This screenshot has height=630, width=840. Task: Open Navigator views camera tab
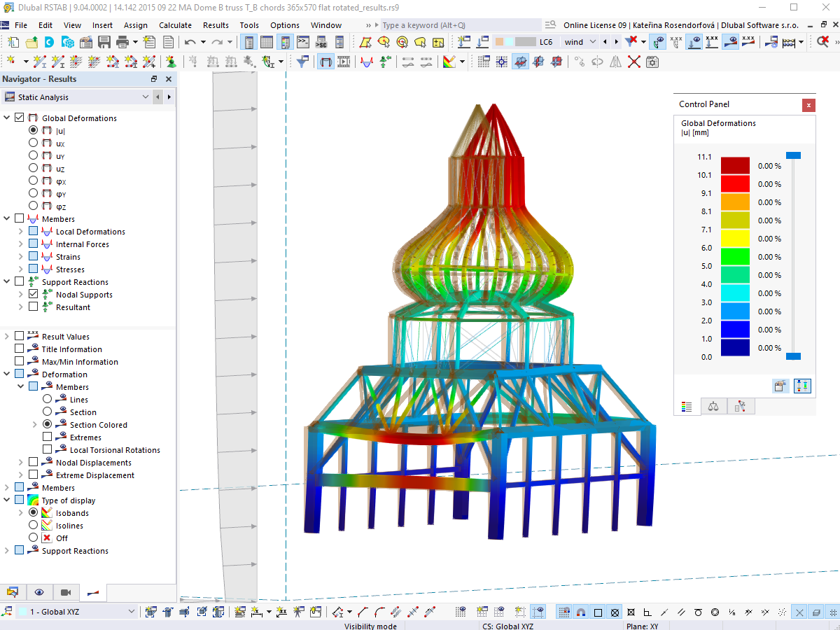coord(66,592)
